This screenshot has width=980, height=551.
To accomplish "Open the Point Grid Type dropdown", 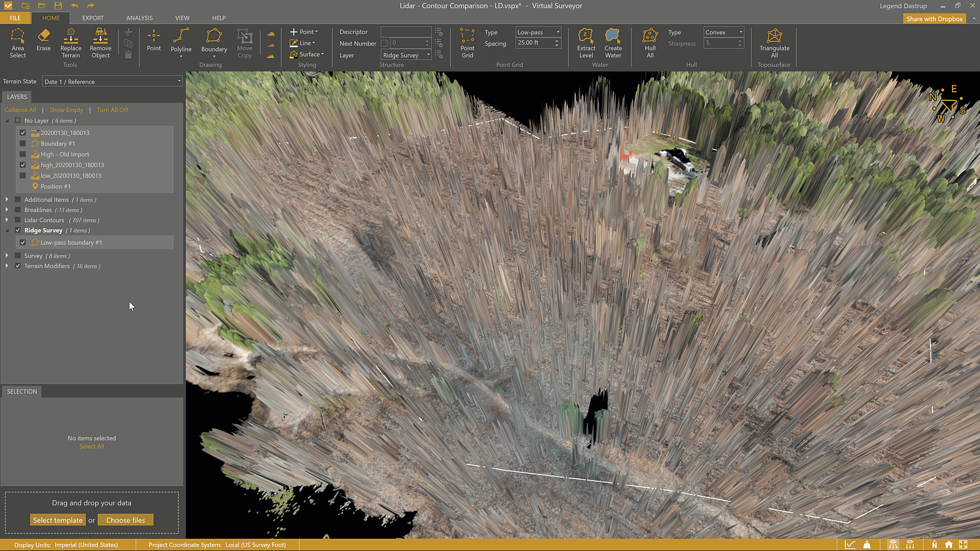I will pos(538,32).
